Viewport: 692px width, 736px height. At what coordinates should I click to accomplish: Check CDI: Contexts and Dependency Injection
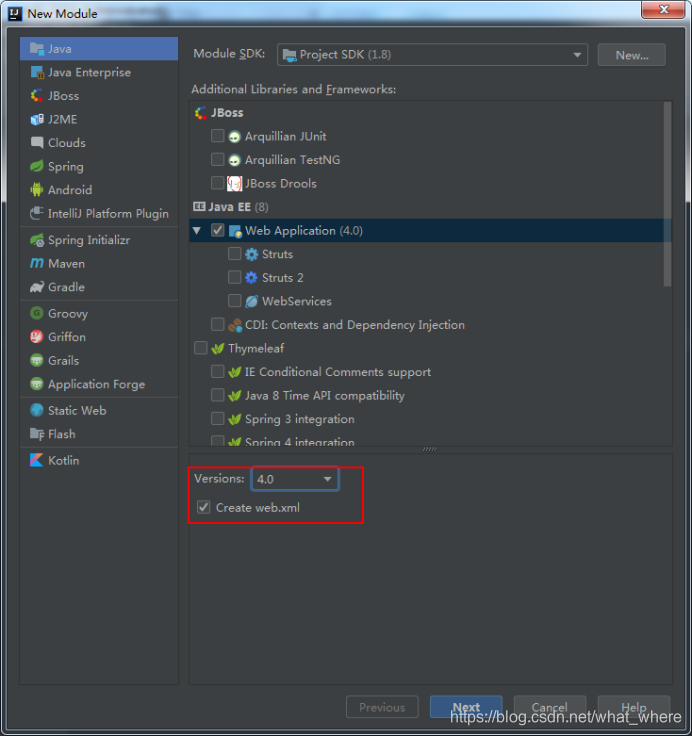click(217, 324)
